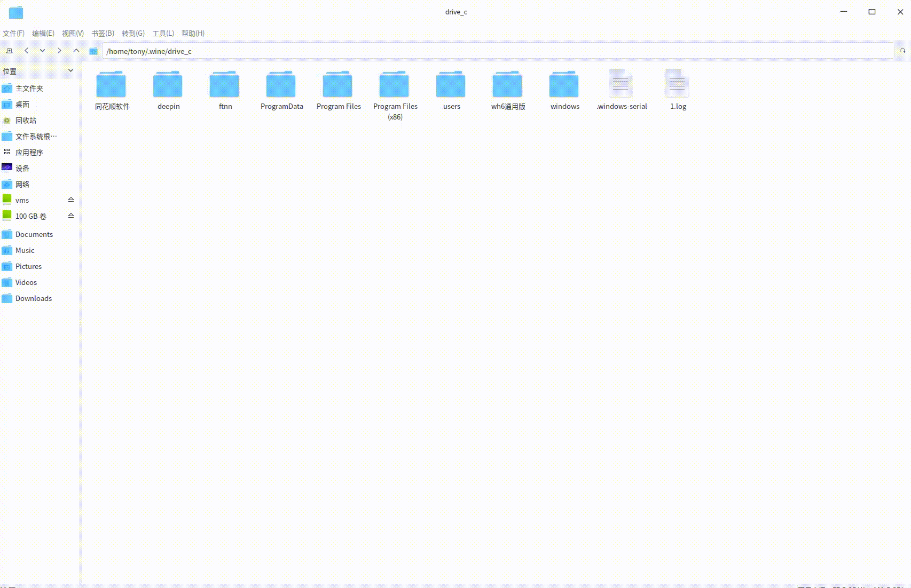
Task: Open the 工具(L) menu
Action: click(163, 33)
